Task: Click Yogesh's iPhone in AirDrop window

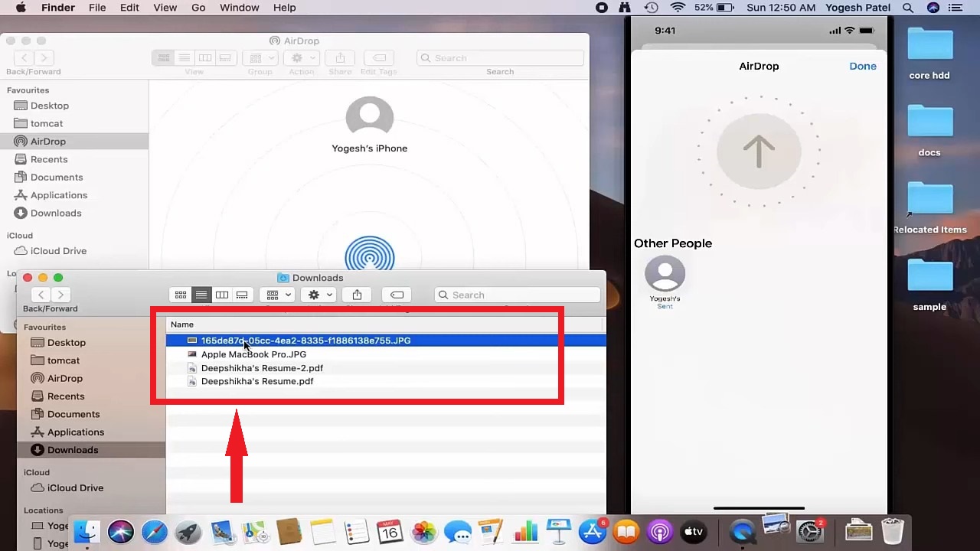Action: tap(370, 125)
